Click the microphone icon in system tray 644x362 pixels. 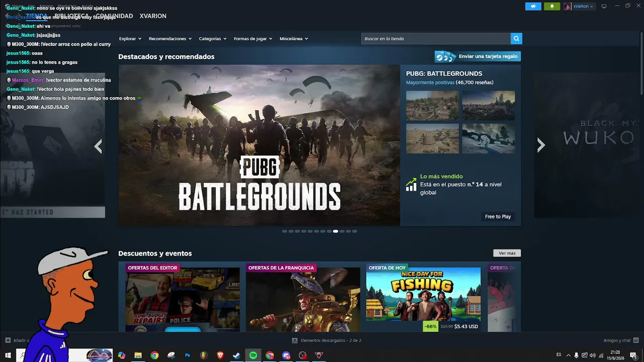pos(576,355)
